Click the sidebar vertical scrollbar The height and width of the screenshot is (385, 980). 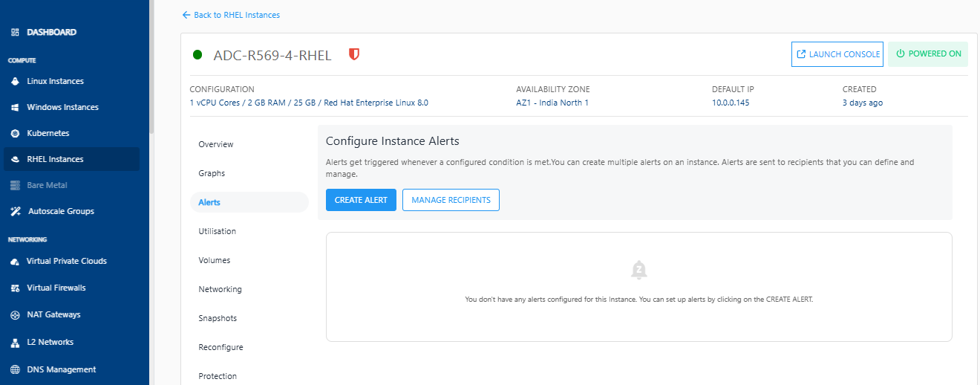(151, 67)
